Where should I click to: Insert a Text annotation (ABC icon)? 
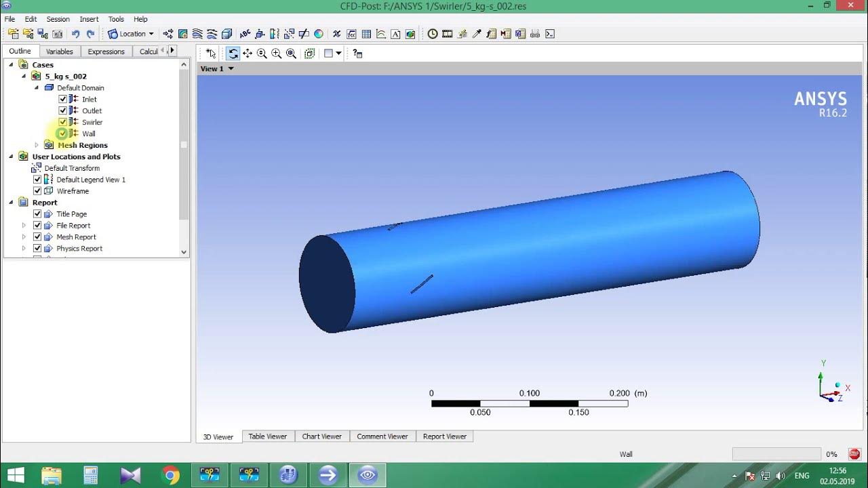(x=245, y=34)
